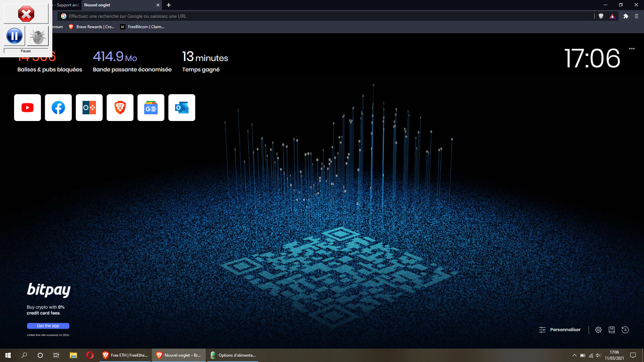This screenshot has width=644, height=362.
Task: Click the Personnaliser button
Action: [560, 330]
